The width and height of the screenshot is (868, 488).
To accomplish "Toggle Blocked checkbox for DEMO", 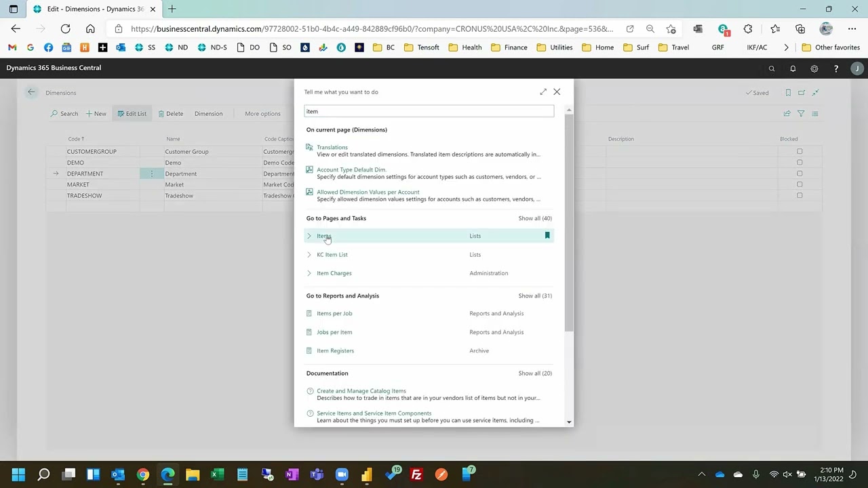I will tap(800, 163).
